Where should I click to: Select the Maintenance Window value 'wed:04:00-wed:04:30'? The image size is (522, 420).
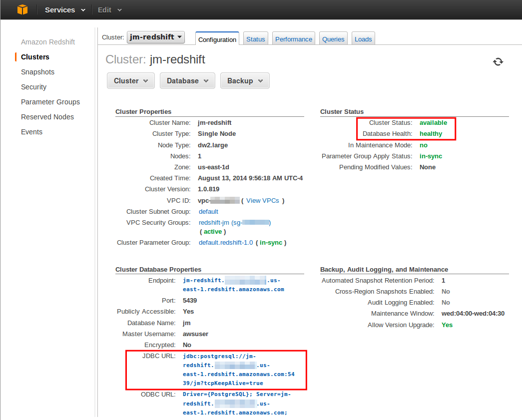coord(473,314)
